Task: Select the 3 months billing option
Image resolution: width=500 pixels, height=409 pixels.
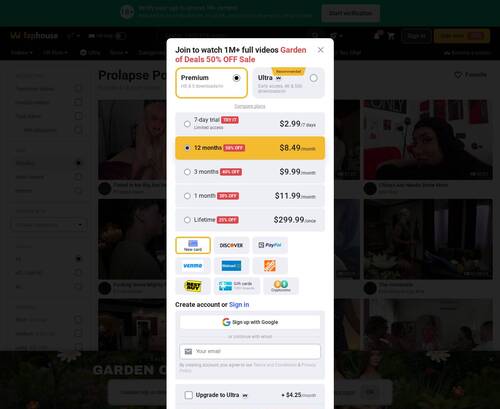Action: [x=250, y=172]
